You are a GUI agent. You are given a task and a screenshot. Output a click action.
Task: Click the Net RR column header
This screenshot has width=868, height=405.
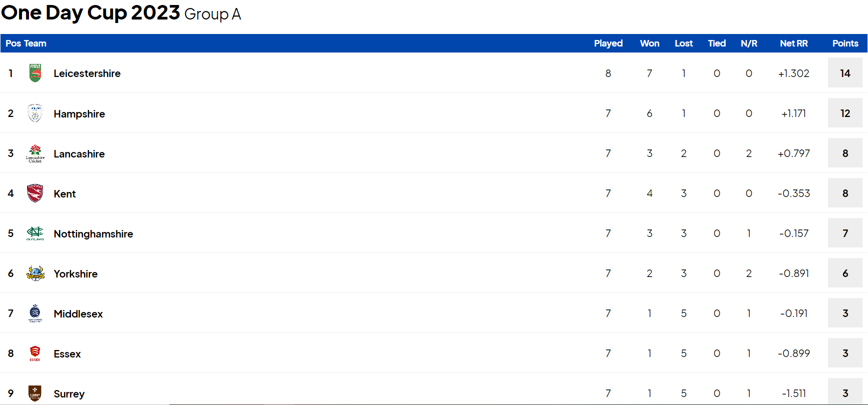click(794, 43)
